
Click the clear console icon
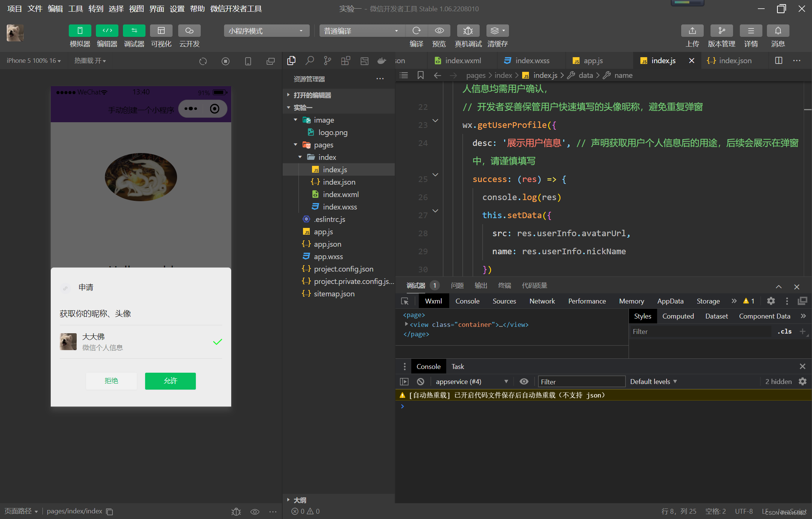tap(421, 382)
